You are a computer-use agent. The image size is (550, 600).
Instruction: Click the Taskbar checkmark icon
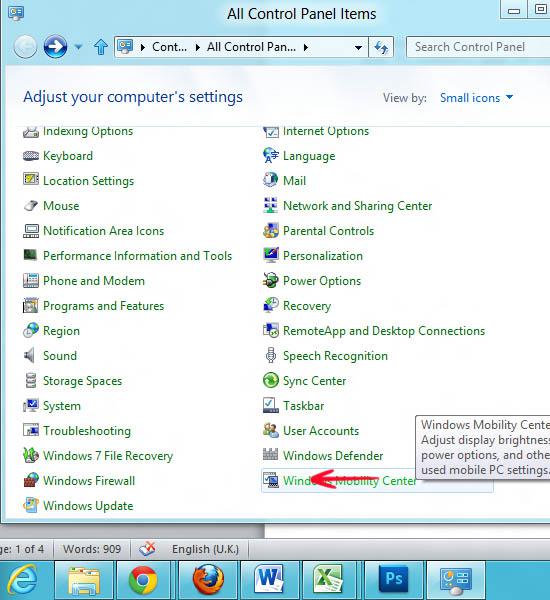click(271, 405)
